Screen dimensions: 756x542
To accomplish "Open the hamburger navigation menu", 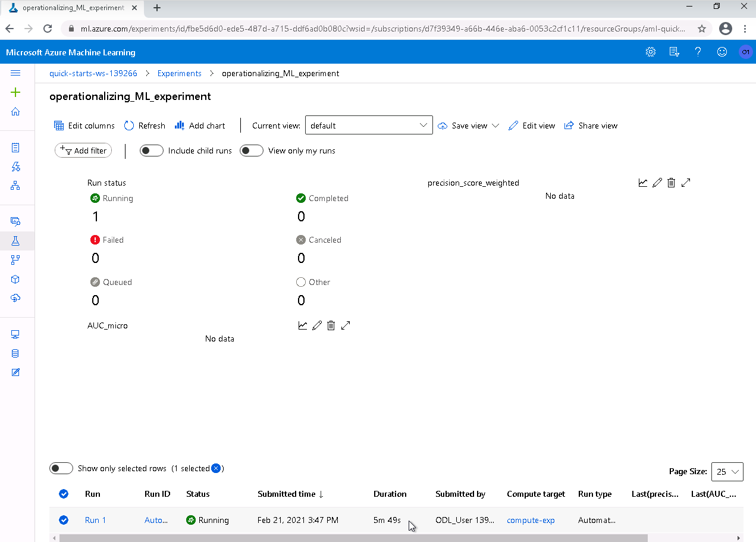I will [15, 73].
